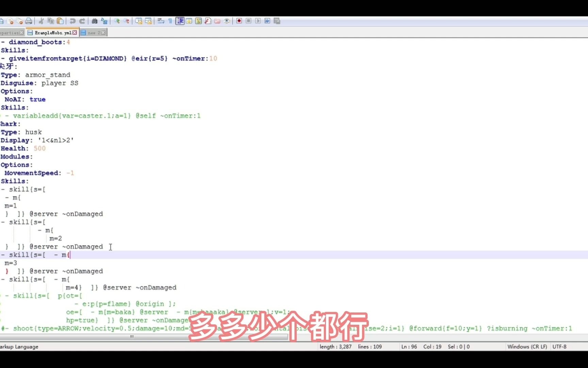Close the ExampleMobs.yml tab
The height and width of the screenshot is (368, 588).
[x=75, y=33]
